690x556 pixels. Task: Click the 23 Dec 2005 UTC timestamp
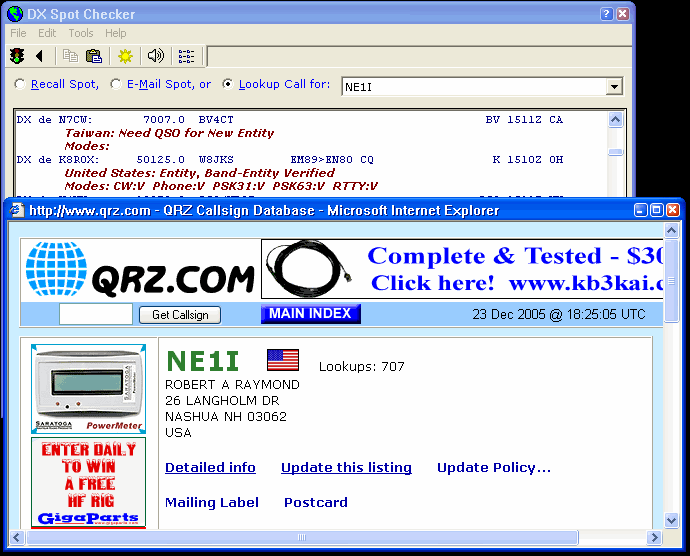point(559,314)
